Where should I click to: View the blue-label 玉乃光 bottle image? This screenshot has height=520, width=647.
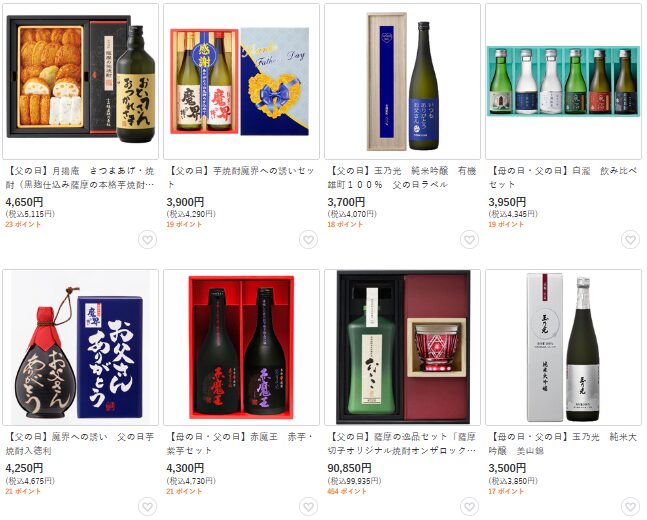[402, 81]
